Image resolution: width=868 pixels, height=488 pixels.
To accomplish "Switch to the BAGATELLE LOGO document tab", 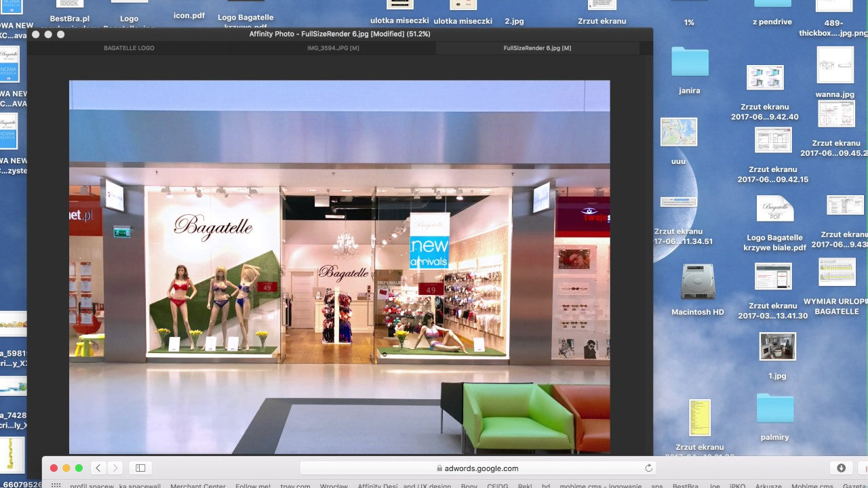I will [x=129, y=48].
